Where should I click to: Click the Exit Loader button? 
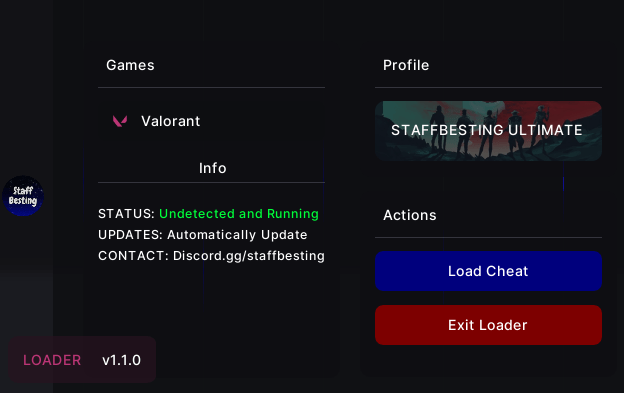point(488,325)
